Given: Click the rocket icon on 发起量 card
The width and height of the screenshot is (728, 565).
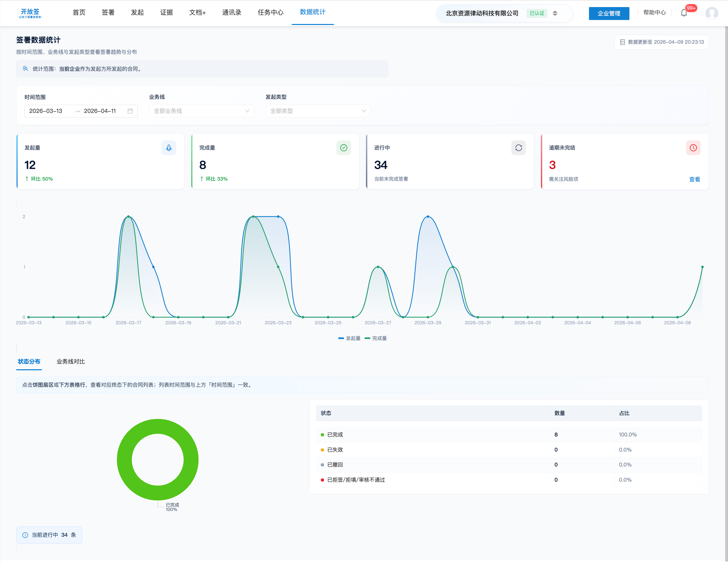Looking at the screenshot, I should (169, 148).
